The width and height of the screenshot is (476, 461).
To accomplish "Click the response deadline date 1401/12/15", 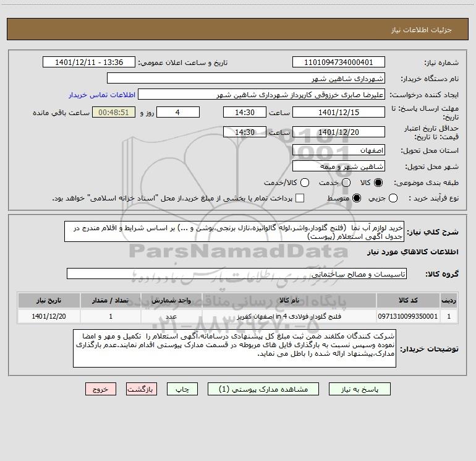I will coord(339,112).
